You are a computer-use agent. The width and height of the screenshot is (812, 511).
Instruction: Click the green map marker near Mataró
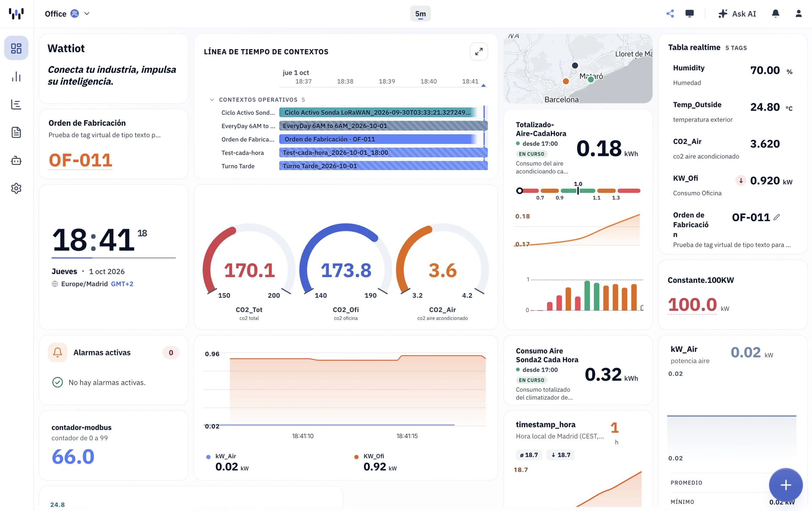pos(591,79)
